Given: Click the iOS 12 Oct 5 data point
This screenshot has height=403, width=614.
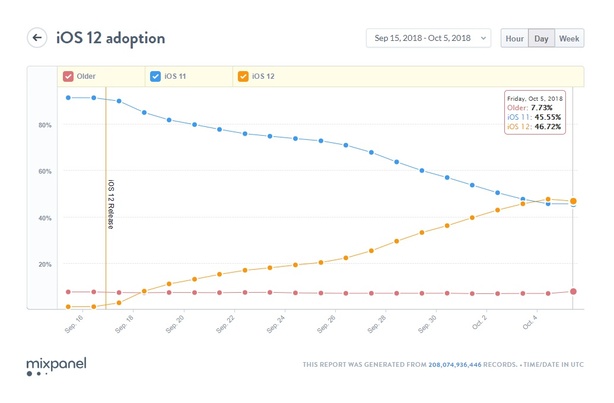Looking at the screenshot, I should (573, 201).
